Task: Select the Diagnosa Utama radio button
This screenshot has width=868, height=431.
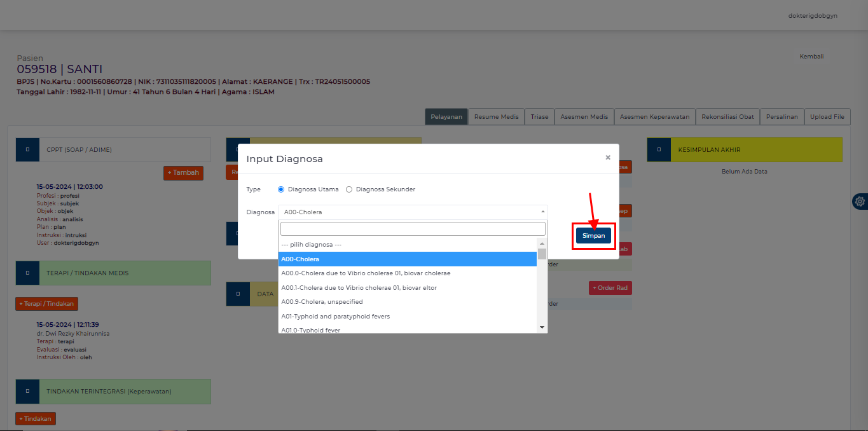Action: (x=281, y=189)
